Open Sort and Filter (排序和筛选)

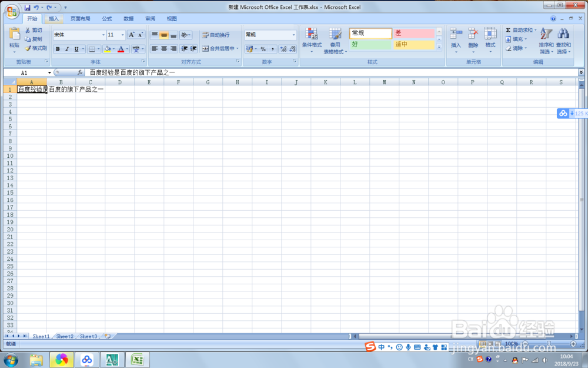(x=546, y=41)
